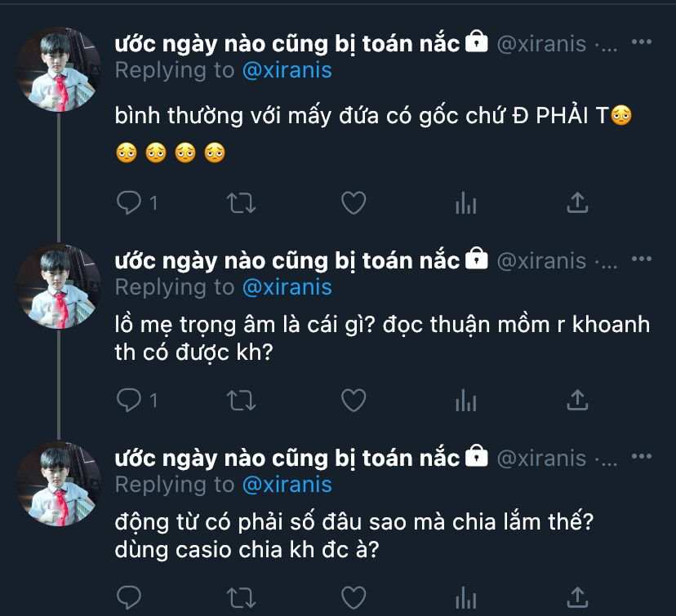Like the first tweet about gốc chữ
The height and width of the screenshot is (616, 676).
point(353,202)
